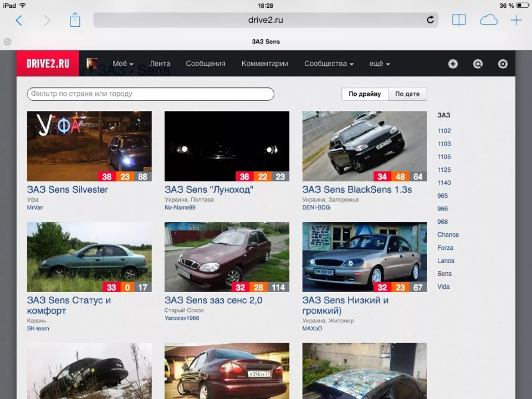This screenshot has width=532, height=399.
Task: Open ЗАЗ Sens заз сенс 2,0 link
Action: [x=213, y=300]
